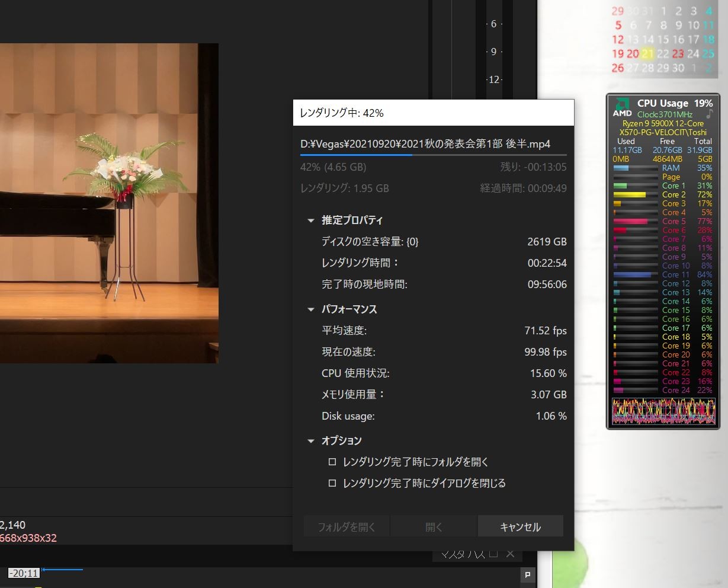Click the Core 11 usage bar
This screenshot has height=588, width=728.
pos(636,275)
